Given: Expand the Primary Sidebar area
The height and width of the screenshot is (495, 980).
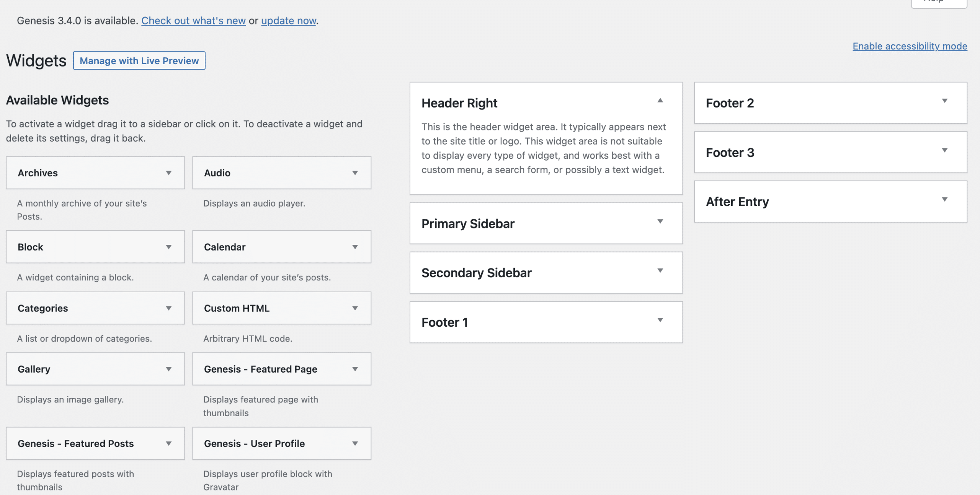Looking at the screenshot, I should (660, 221).
